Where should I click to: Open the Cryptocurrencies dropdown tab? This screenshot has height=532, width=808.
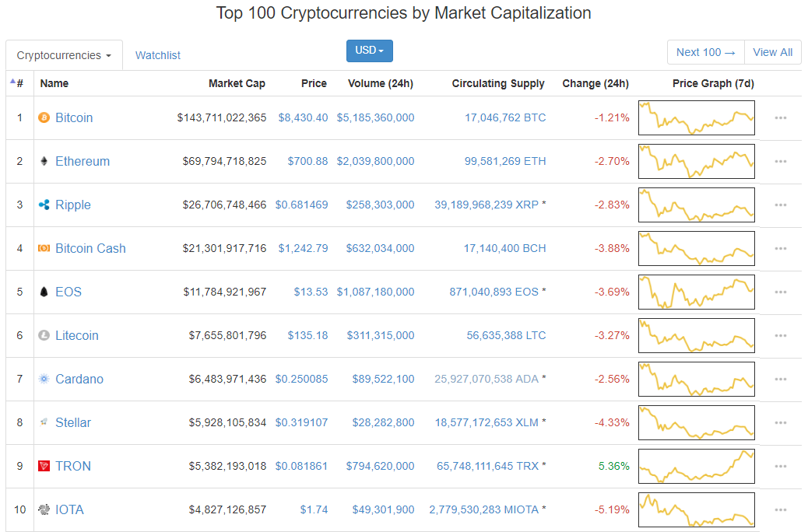pos(64,55)
